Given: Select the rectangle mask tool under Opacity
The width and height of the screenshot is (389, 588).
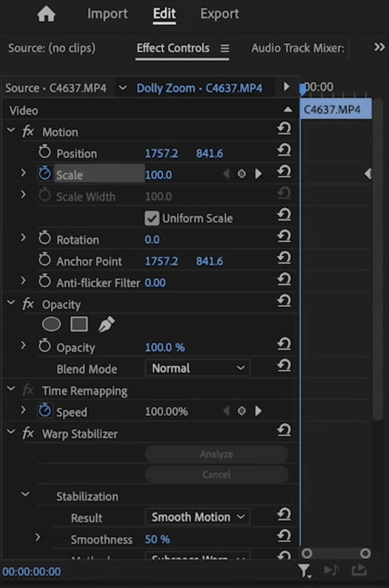Looking at the screenshot, I should point(79,325).
